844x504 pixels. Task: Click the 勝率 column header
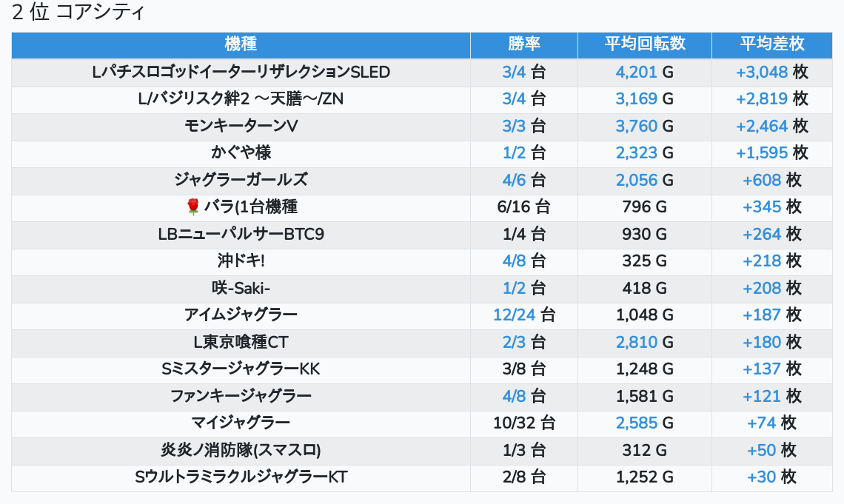click(524, 44)
